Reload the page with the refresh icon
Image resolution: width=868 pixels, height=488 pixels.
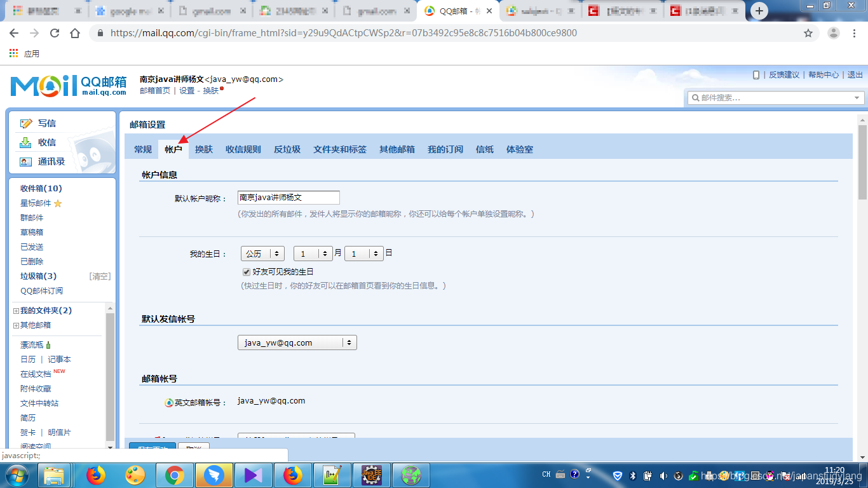point(55,33)
